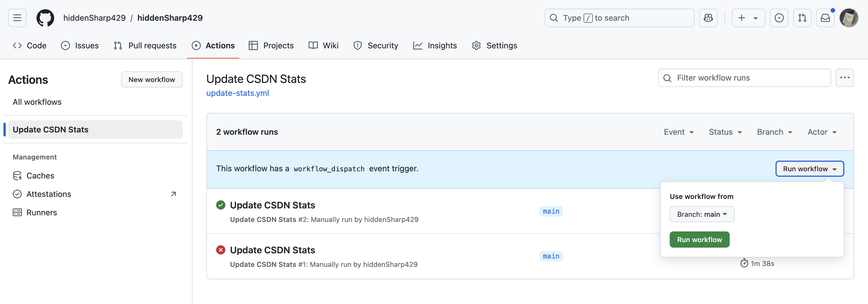Click external link arrow beside Attestations
868x304 pixels.
(173, 194)
